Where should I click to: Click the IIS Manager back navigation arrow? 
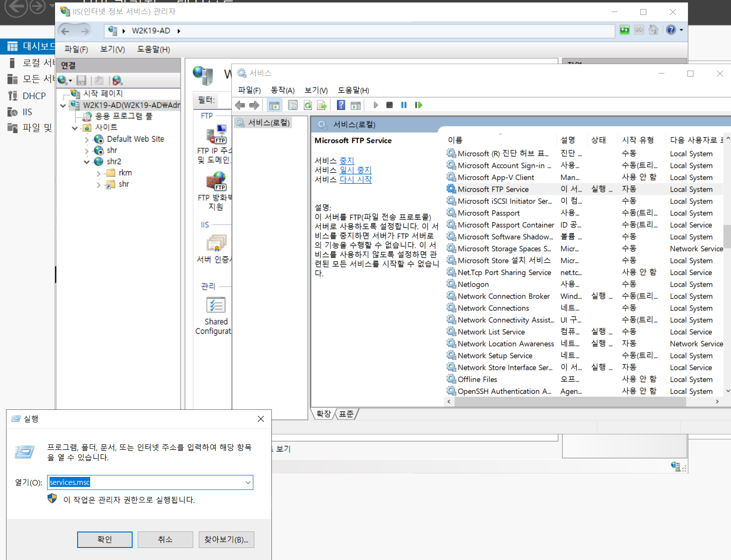click(x=65, y=31)
